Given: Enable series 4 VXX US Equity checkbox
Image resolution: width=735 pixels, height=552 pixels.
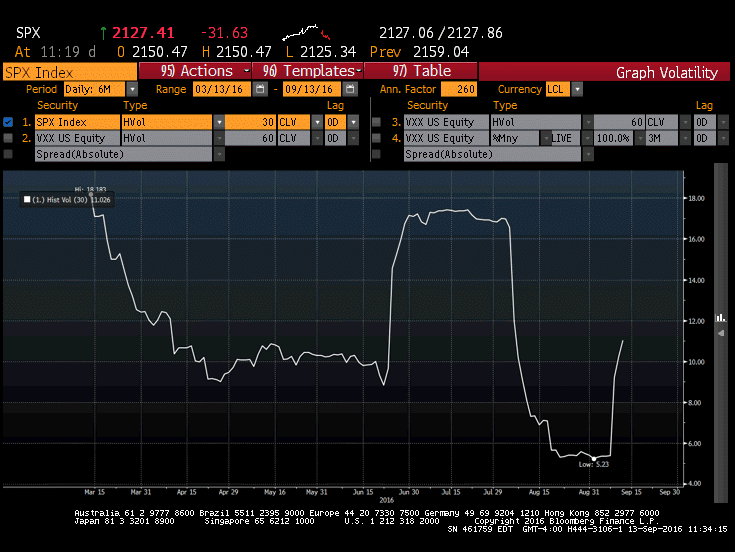Looking at the screenshot, I should [376, 138].
